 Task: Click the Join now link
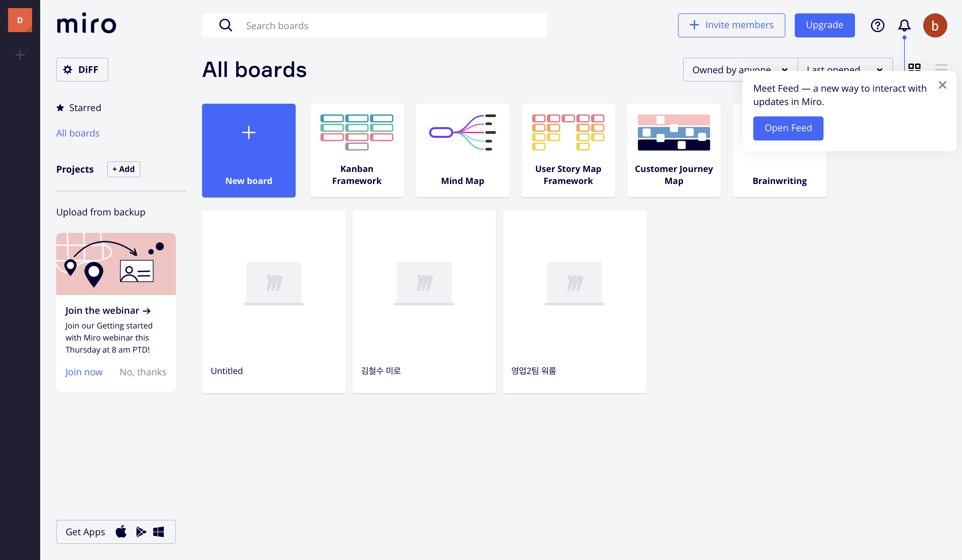coord(84,372)
